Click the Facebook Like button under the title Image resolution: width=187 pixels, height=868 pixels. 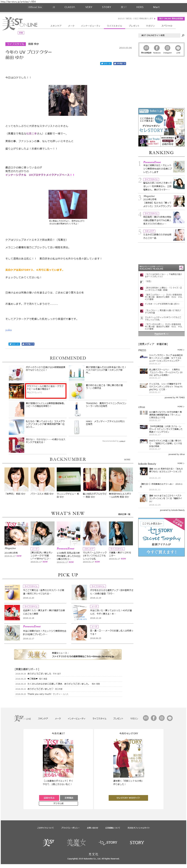(x=119, y=63)
